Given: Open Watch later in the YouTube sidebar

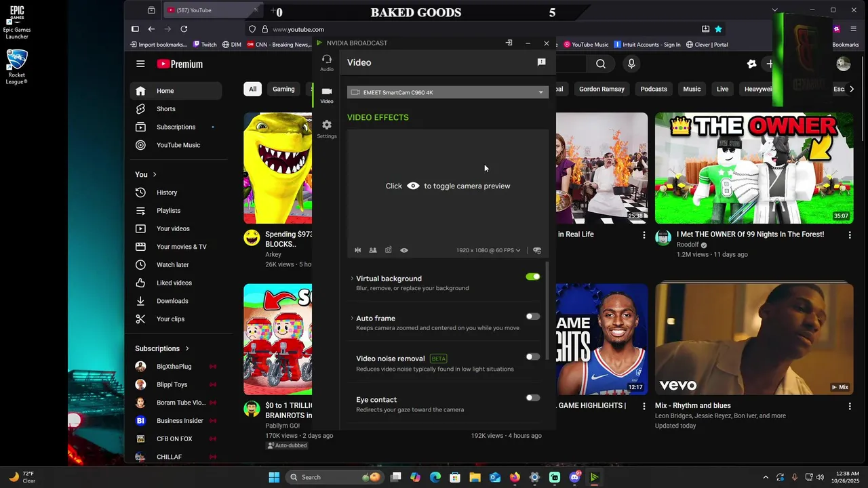Looking at the screenshot, I should point(176,265).
